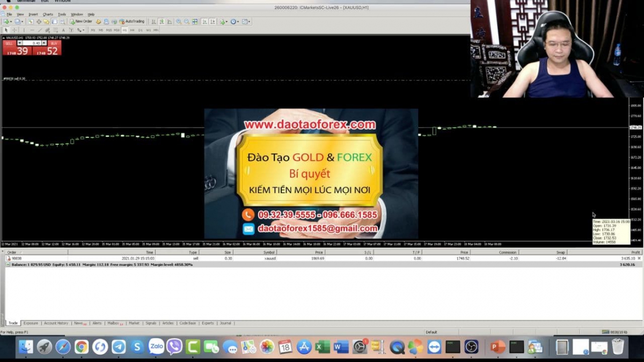Select the xauusd sell order row
644x362 pixels.
(324, 258)
